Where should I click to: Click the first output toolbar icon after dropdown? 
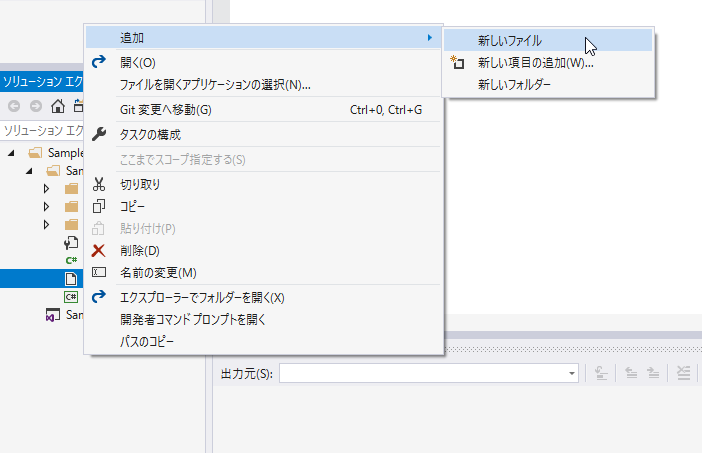pyautogui.click(x=601, y=373)
